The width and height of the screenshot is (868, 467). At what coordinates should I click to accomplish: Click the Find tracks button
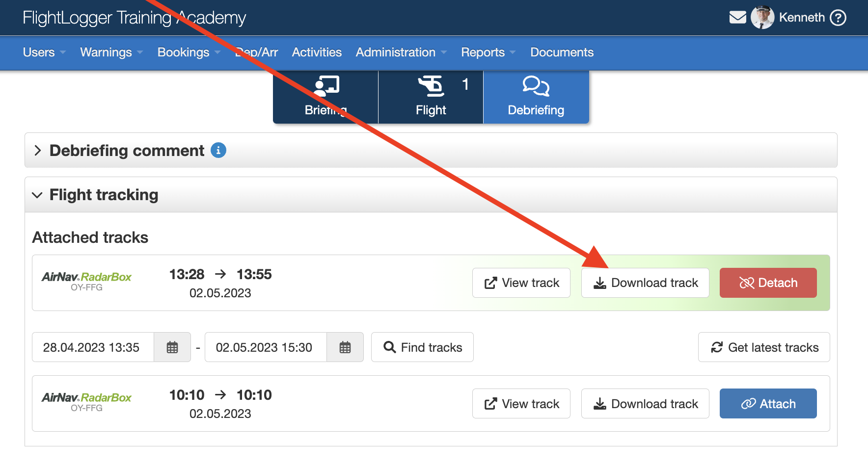(x=422, y=347)
